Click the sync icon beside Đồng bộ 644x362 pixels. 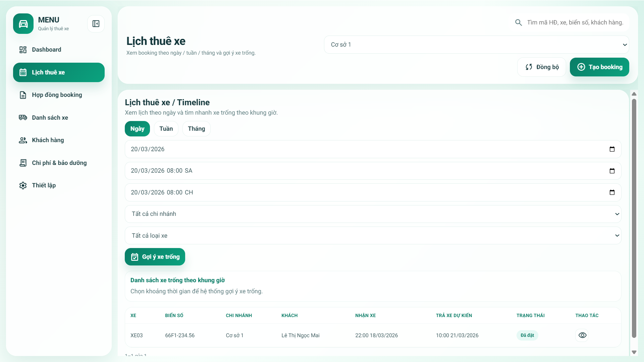click(529, 67)
